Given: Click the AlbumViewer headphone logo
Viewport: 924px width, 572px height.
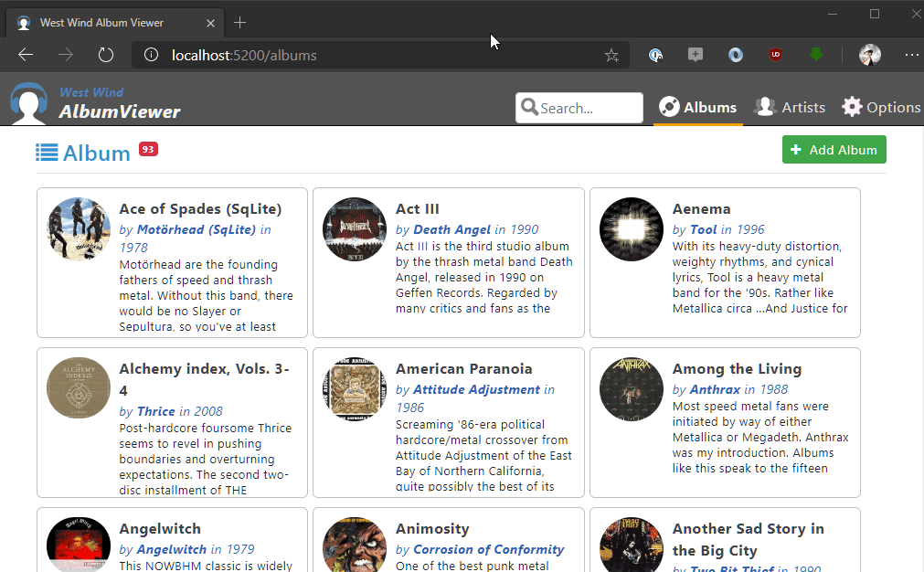Looking at the screenshot, I should [x=28, y=103].
